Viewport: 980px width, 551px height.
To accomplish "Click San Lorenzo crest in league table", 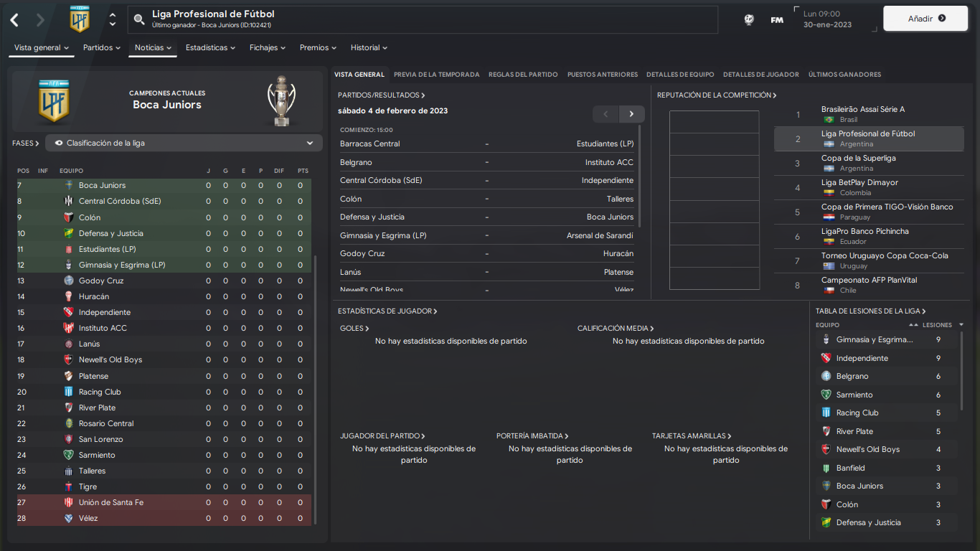I will click(x=68, y=439).
